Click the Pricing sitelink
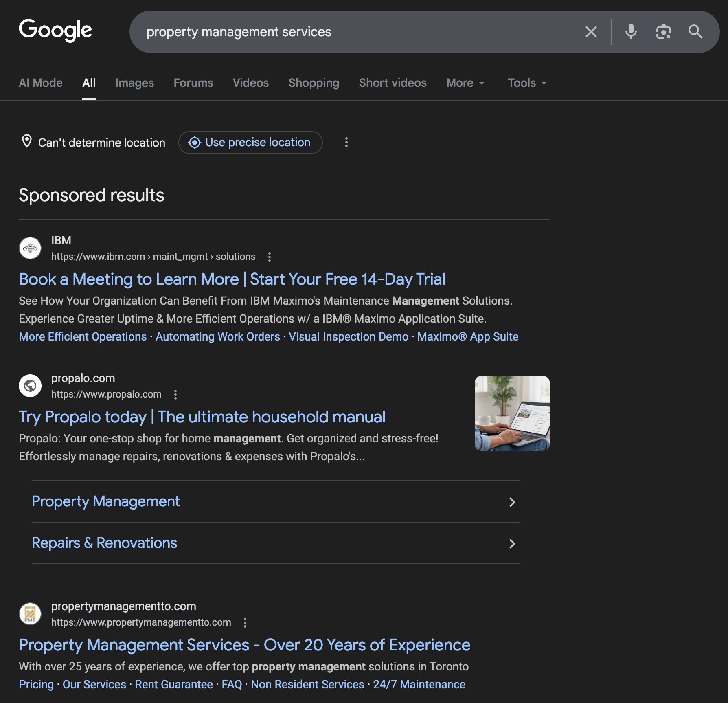The image size is (728, 703). pyautogui.click(x=36, y=684)
